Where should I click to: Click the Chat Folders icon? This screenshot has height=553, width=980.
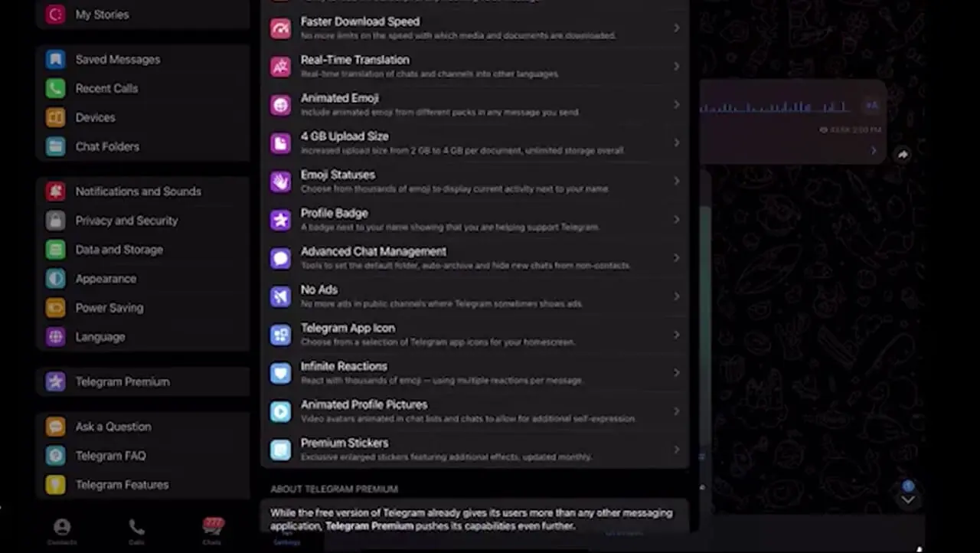click(x=55, y=147)
